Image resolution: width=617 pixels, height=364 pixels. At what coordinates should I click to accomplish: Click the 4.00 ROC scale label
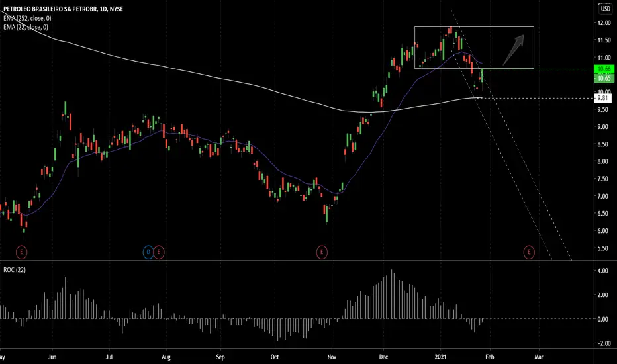coord(603,271)
